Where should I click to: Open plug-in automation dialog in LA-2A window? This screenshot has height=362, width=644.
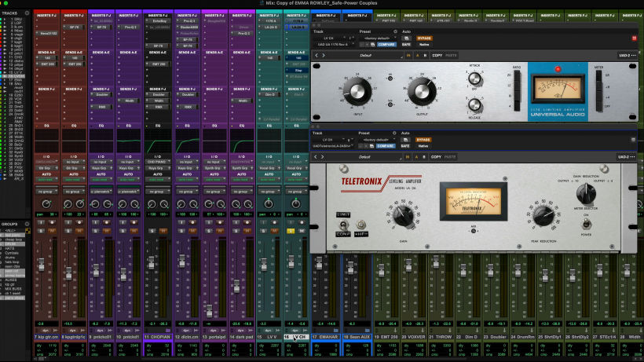(405, 140)
